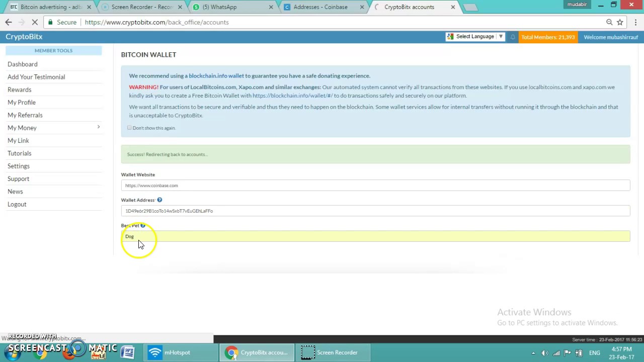Click Welcome mubashirrauf in header

(611, 37)
